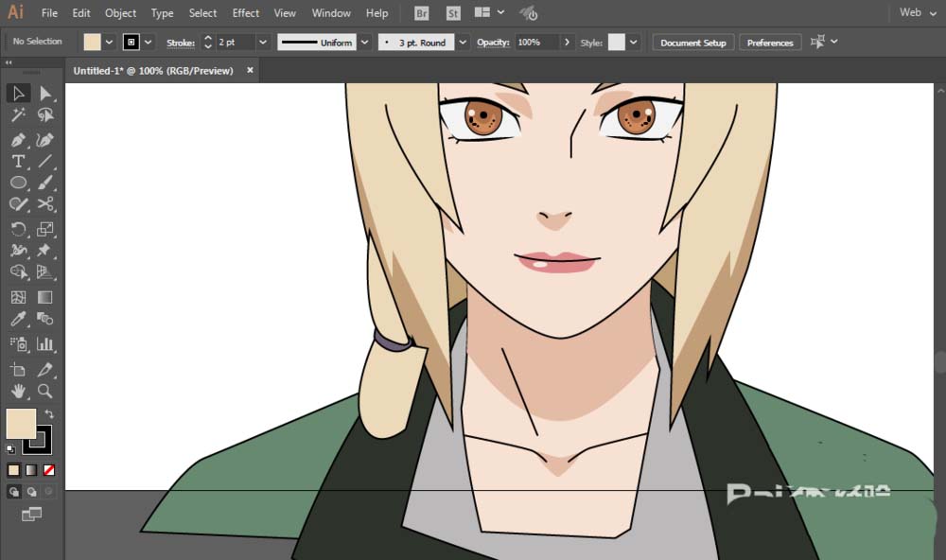Open the Window menu
This screenshot has height=560, width=946.
(331, 12)
